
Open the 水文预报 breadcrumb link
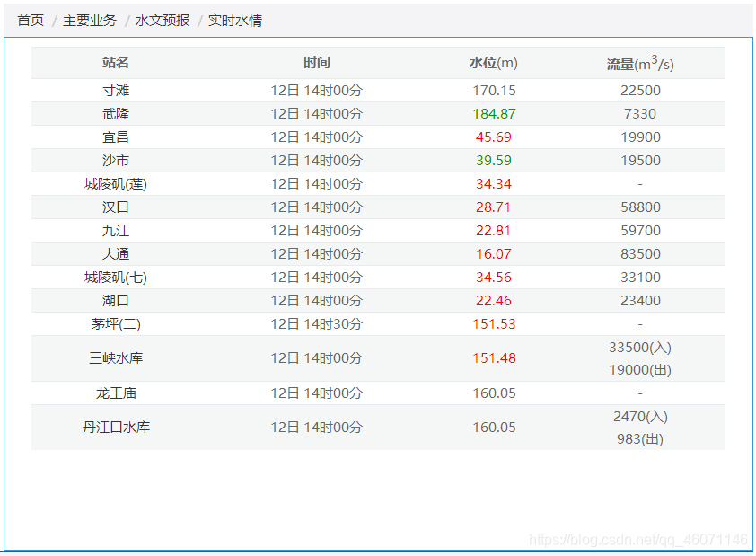coord(163,21)
